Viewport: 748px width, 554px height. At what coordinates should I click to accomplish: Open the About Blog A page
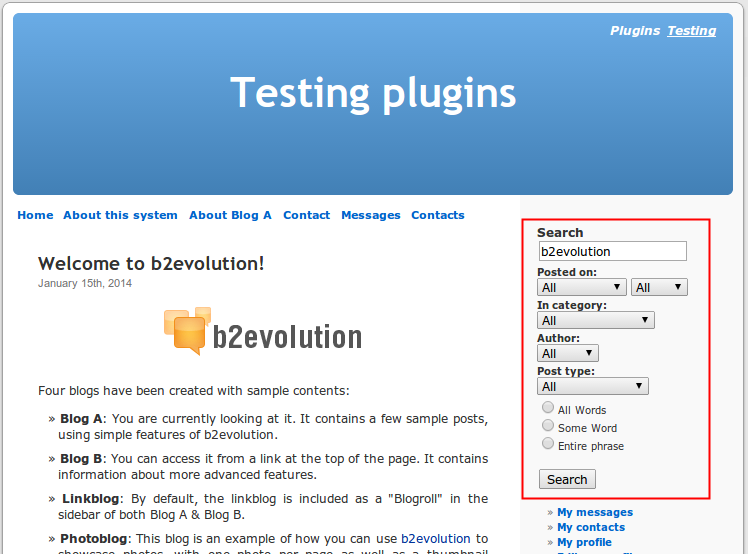coord(230,215)
